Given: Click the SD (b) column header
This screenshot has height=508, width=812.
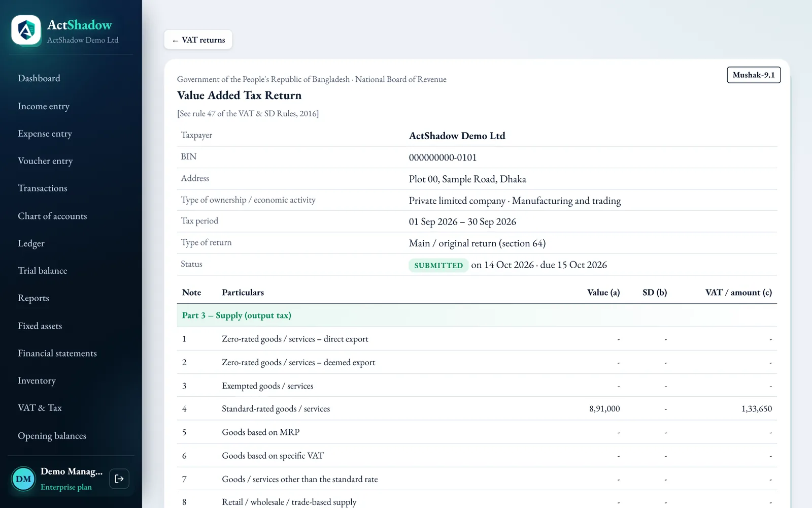Looking at the screenshot, I should [x=655, y=293].
